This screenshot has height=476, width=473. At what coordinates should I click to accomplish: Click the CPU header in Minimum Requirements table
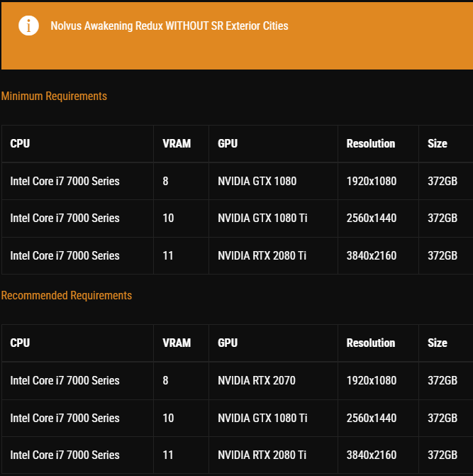coord(20,143)
